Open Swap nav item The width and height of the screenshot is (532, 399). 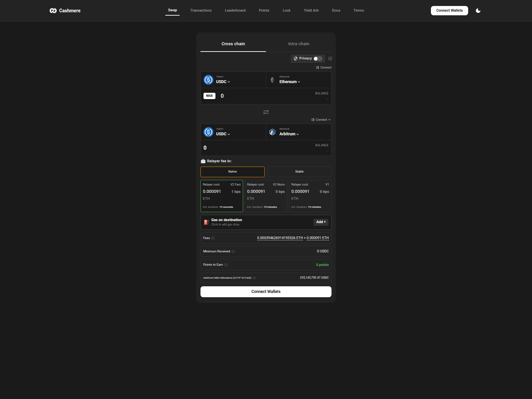pyautogui.click(x=172, y=10)
